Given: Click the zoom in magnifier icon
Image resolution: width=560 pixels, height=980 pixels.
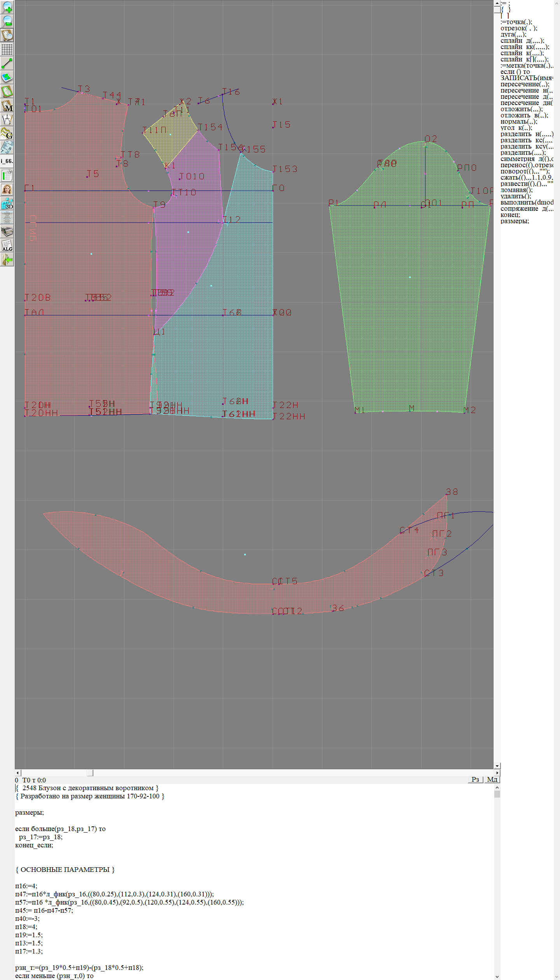Looking at the screenshot, I should [7, 7].
